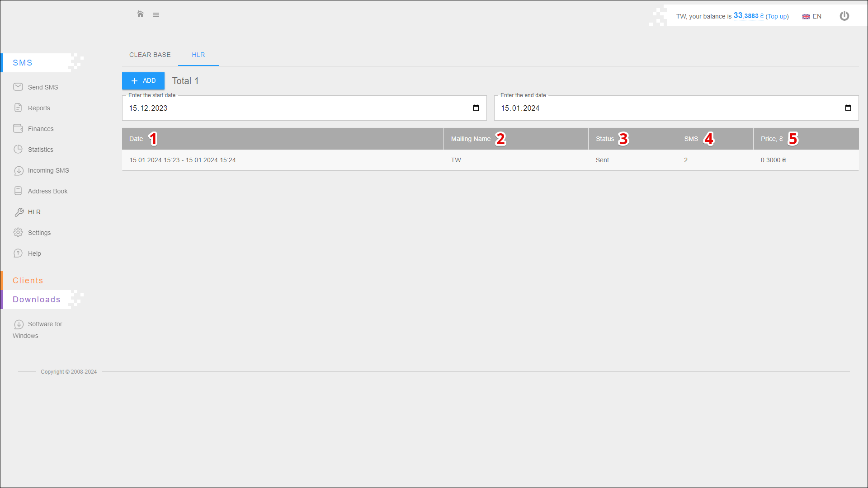This screenshot has width=868, height=488.
Task: Click the Finances wallet icon
Action: point(18,128)
